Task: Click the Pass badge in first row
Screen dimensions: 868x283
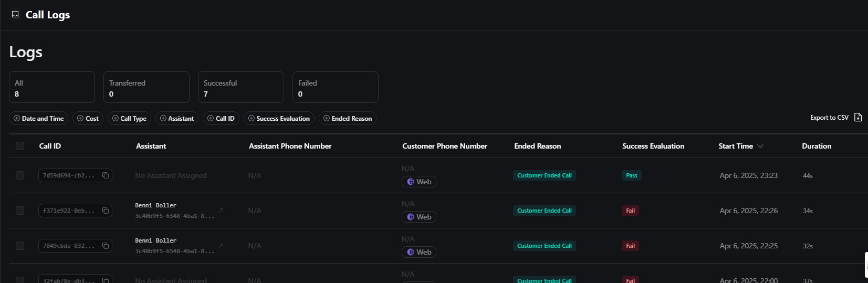Action: pos(631,175)
